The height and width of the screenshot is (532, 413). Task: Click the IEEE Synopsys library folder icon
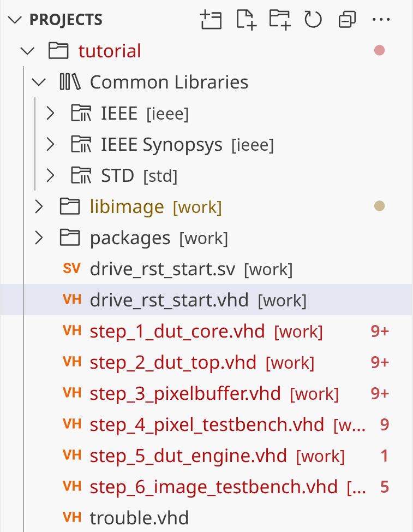pyautogui.click(x=81, y=145)
